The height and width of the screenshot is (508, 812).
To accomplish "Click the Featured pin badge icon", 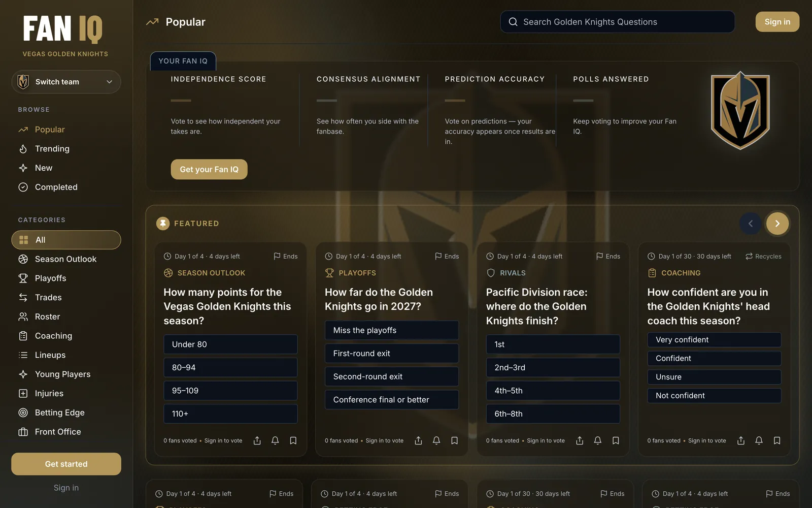I will point(163,224).
